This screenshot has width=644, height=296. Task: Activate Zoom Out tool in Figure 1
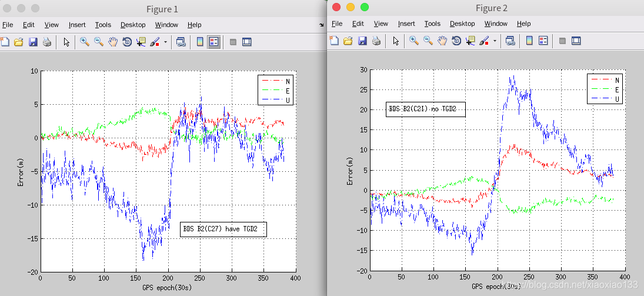[99, 42]
